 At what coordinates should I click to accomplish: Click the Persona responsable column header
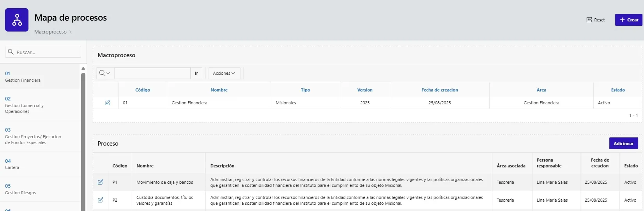pyautogui.click(x=549, y=163)
